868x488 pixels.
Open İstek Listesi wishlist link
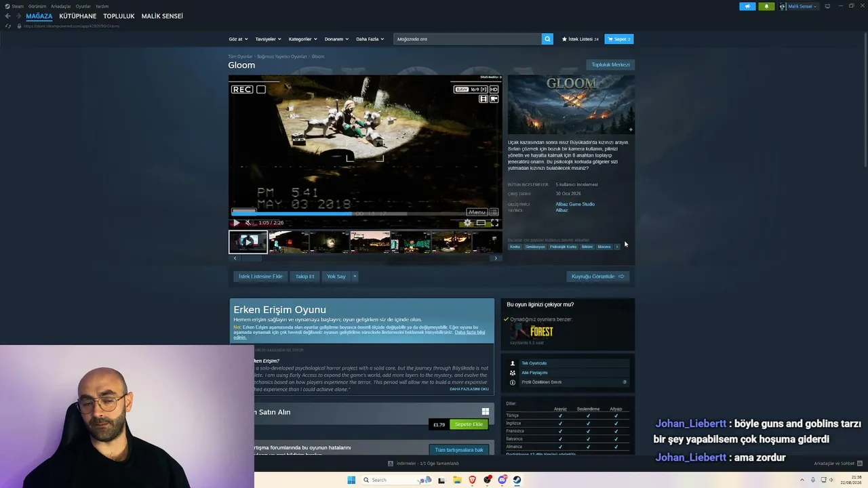(580, 39)
